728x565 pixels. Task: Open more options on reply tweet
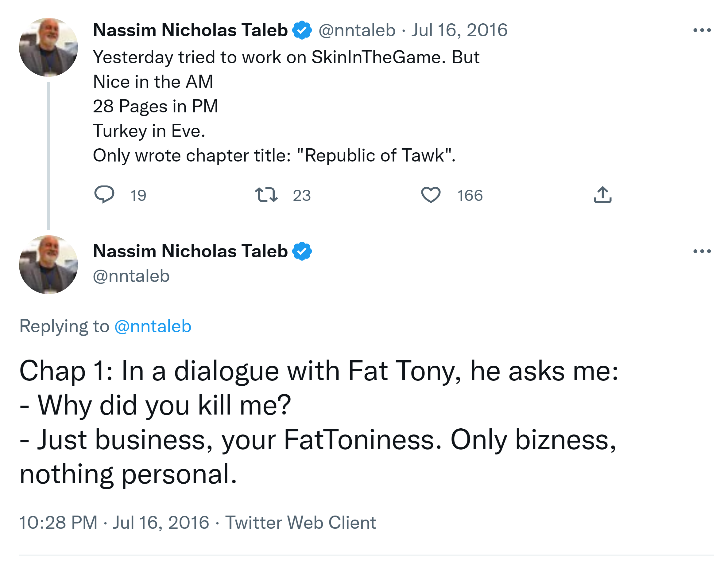point(702,251)
